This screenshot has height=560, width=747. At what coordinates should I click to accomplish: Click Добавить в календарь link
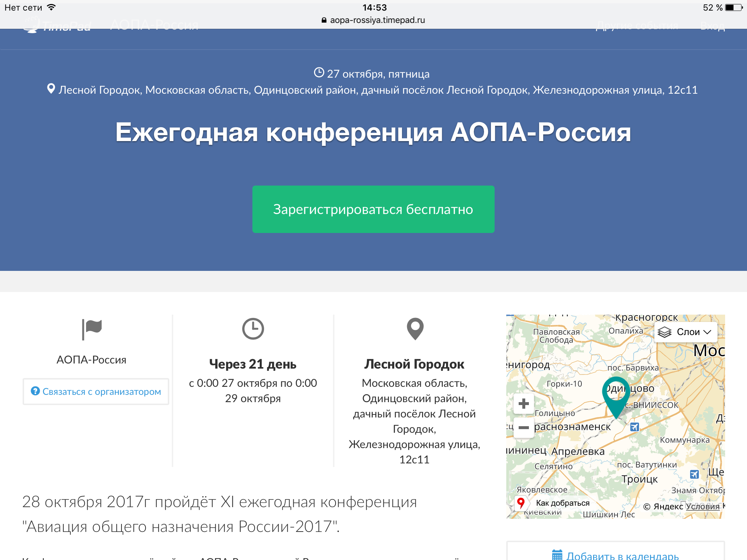(x=622, y=556)
